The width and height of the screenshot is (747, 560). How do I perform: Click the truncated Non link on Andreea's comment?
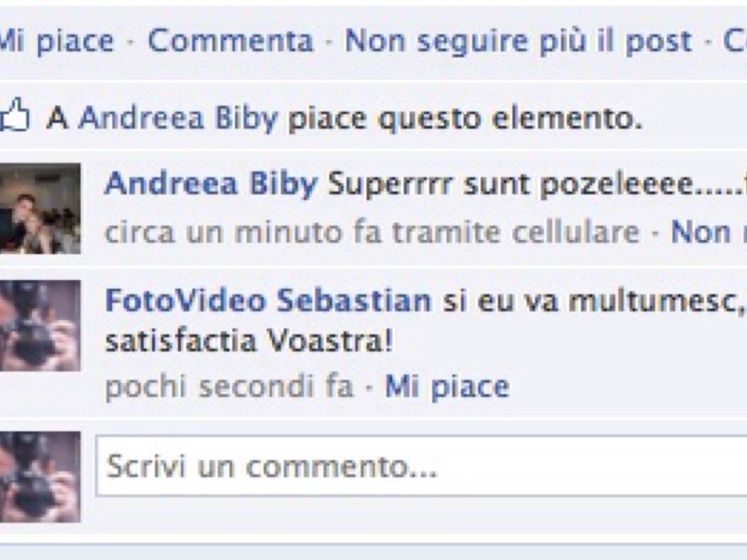coord(709,233)
